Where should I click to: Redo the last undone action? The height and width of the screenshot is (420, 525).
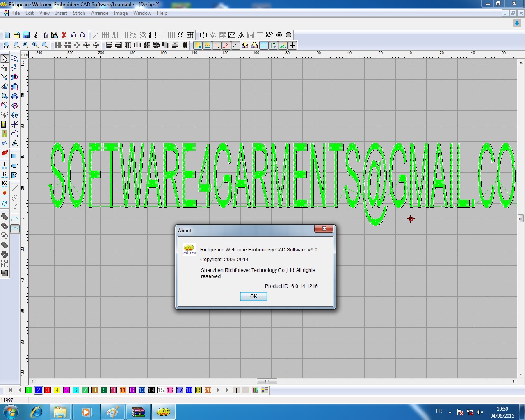pyautogui.click(x=83, y=35)
